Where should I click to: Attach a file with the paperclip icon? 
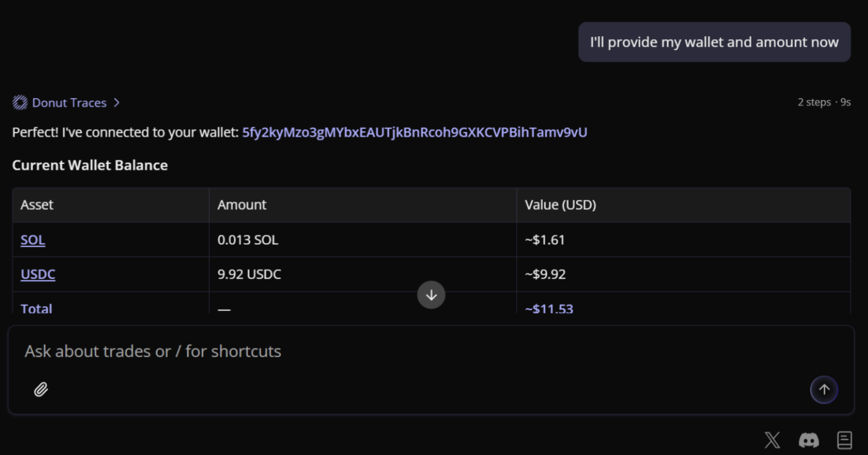[x=41, y=389]
